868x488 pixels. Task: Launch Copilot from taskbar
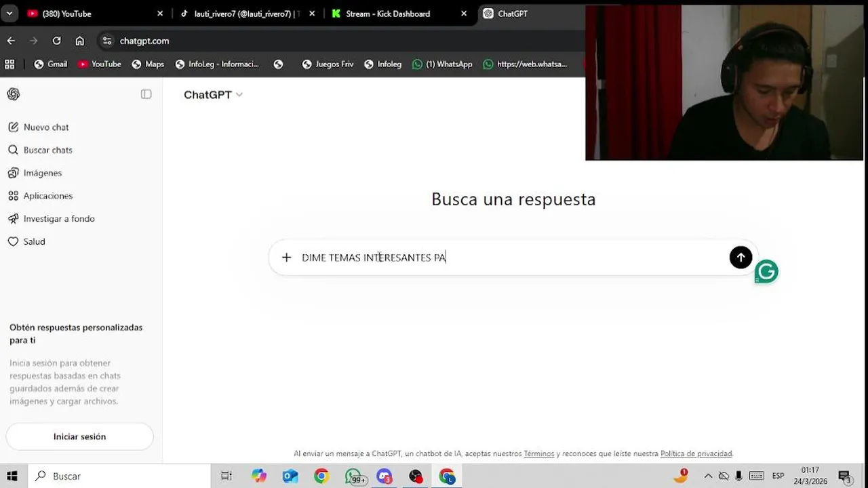(259, 476)
